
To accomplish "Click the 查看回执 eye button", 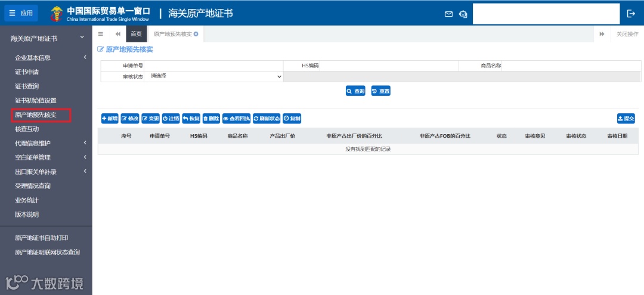I will [237, 119].
